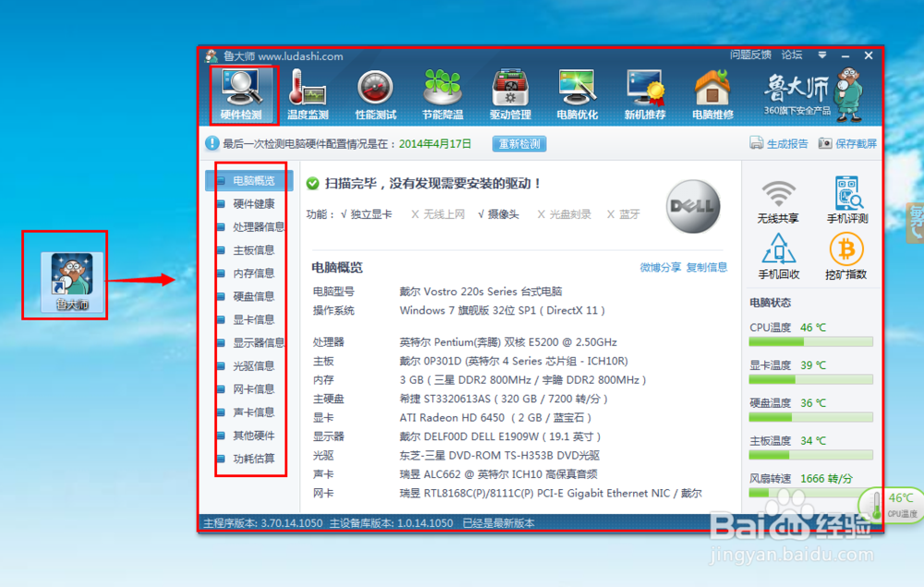Click the CPU温度 temperature bar
The image size is (924, 587).
811,342
